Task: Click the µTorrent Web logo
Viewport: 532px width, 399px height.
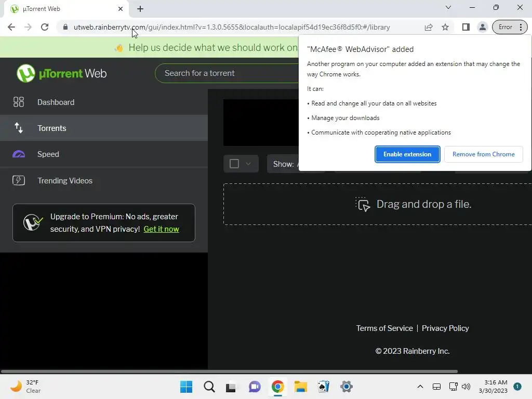Action: coord(61,73)
